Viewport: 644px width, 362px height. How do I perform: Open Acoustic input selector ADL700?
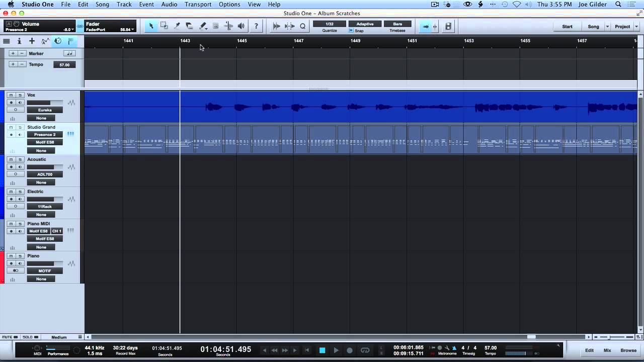45,174
